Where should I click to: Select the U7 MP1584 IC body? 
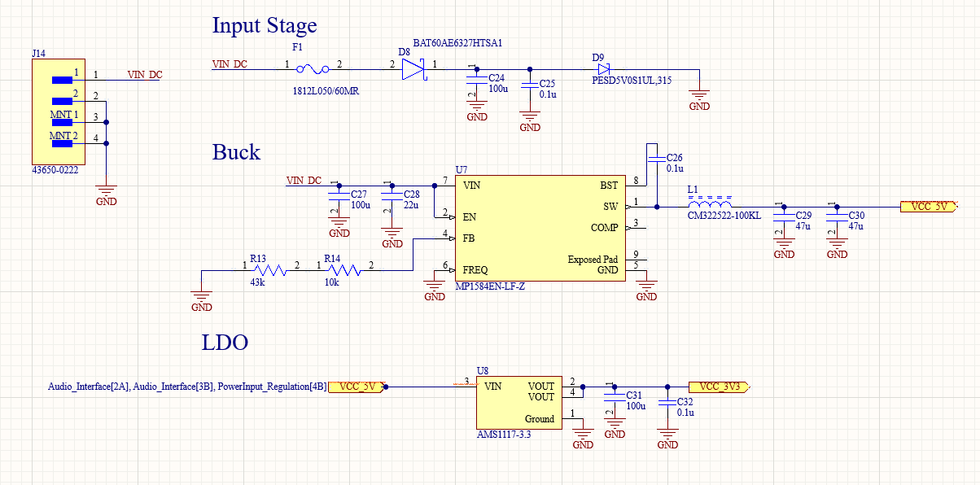[540, 229]
